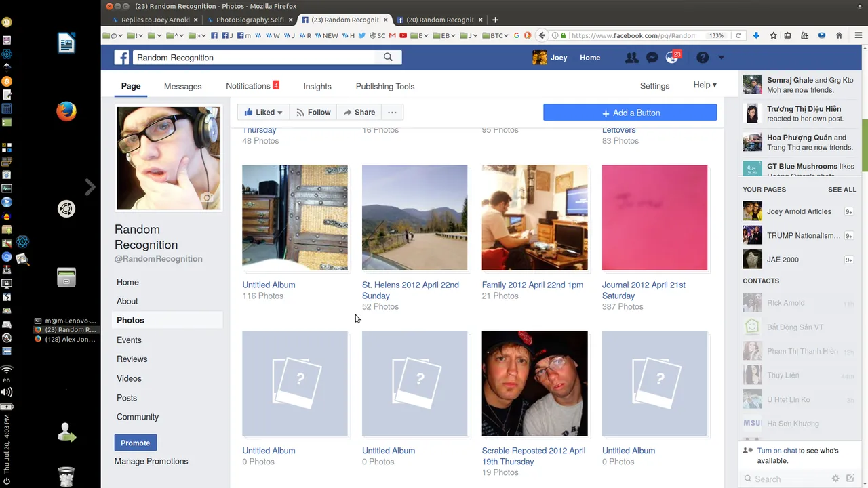Expand the EB bookmarks folder
Screen dimensions: 868x488
(x=444, y=35)
